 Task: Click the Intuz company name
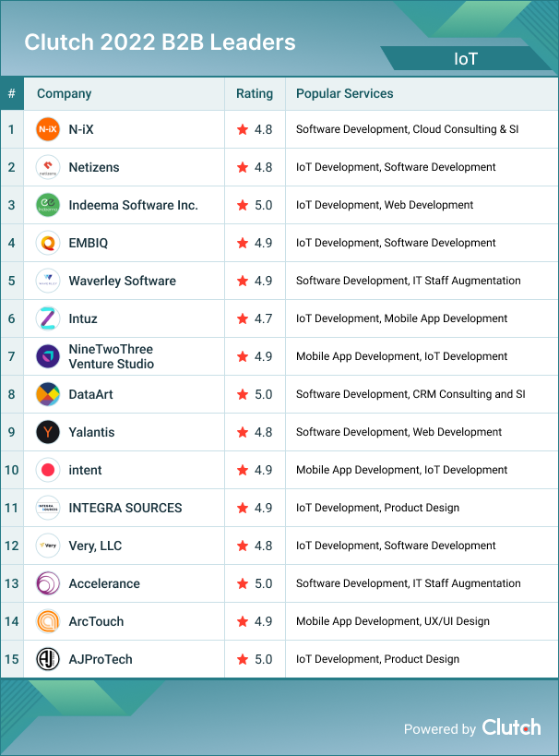tap(83, 318)
